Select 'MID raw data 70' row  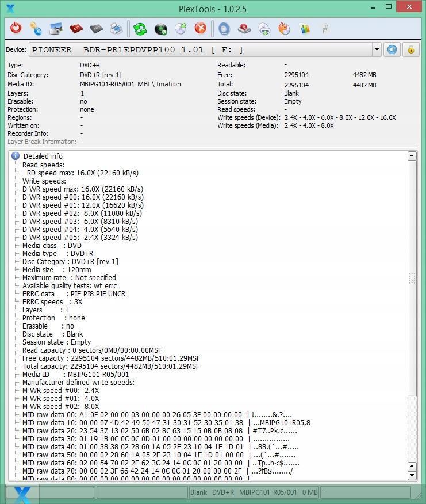(158, 471)
